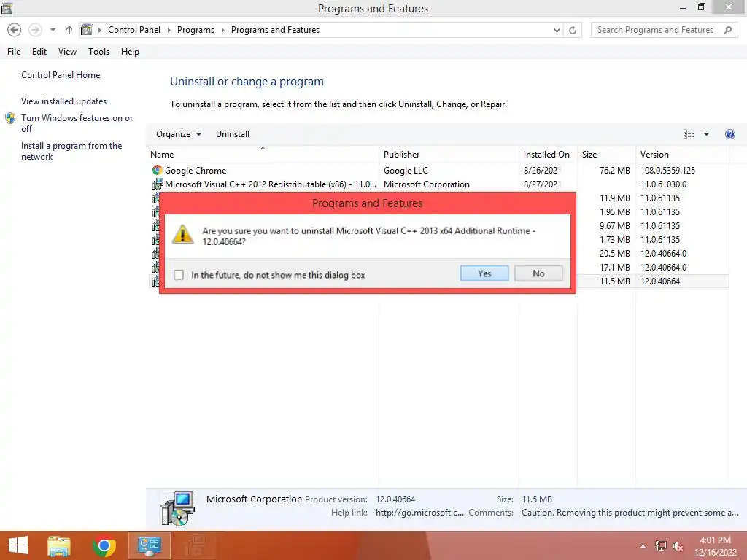Cancel uninstall with No button
Screen dimensions: 747x560
(x=538, y=273)
